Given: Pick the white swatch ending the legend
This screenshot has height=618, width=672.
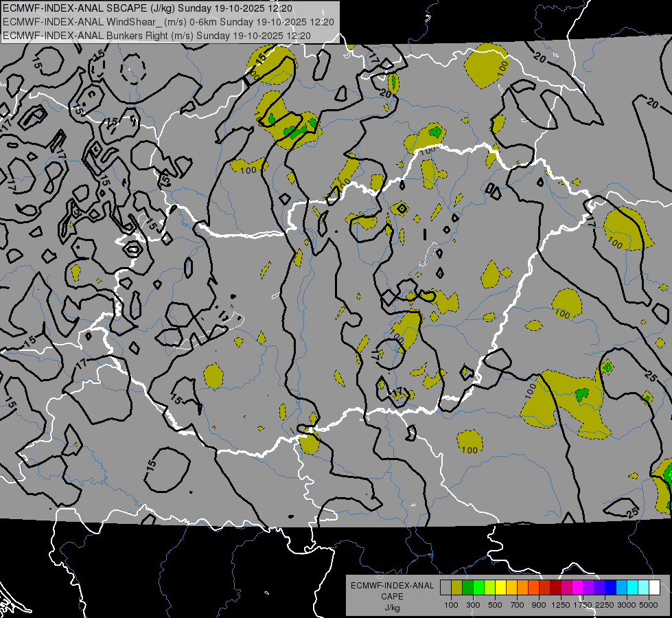Looking at the screenshot, I should (x=655, y=588).
